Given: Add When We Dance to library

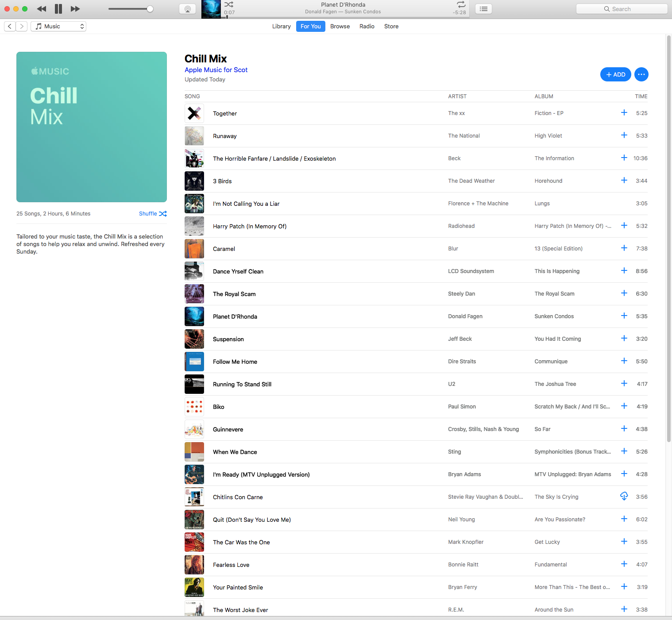Looking at the screenshot, I should pyautogui.click(x=624, y=451).
